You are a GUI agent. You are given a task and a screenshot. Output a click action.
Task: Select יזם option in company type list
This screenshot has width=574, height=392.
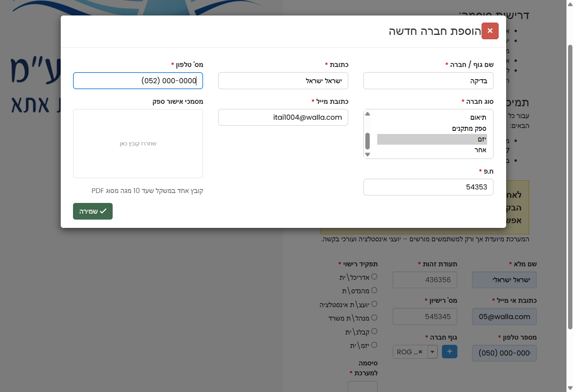pos(432,139)
